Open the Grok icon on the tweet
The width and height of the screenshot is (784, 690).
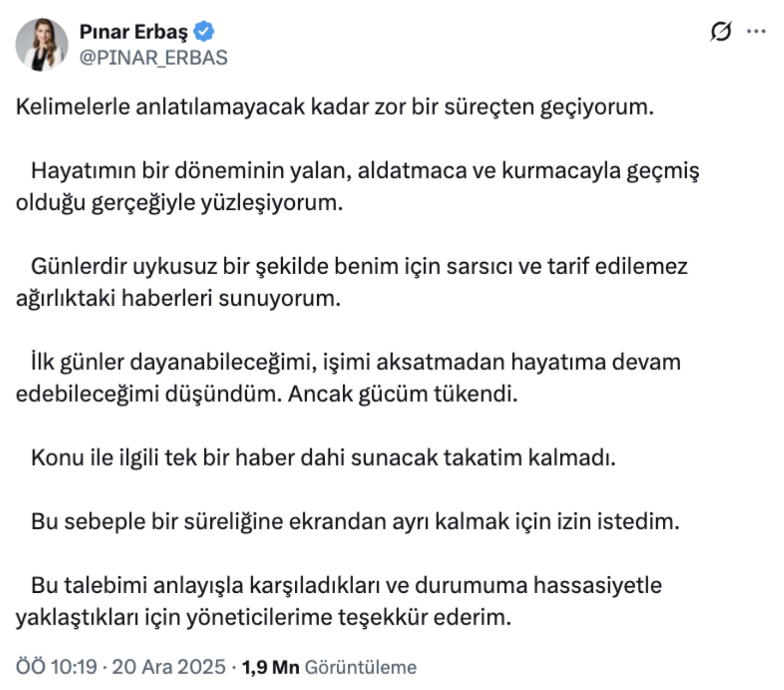point(722,30)
